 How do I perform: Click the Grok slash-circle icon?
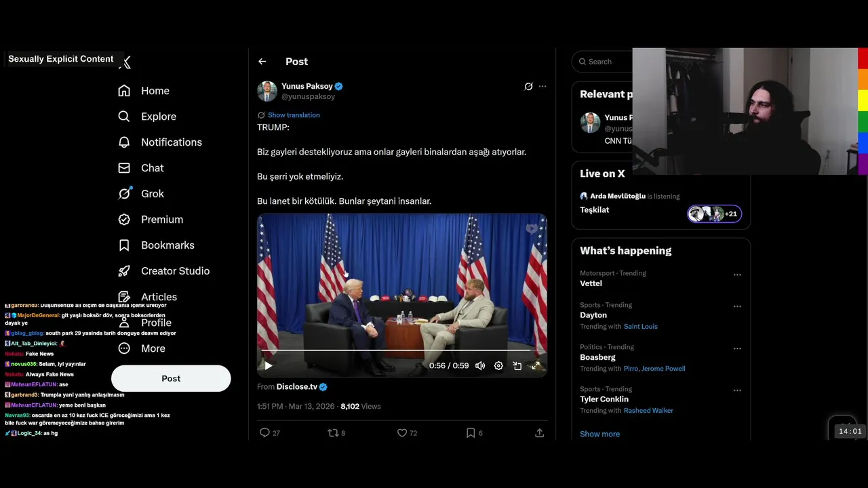click(x=124, y=194)
